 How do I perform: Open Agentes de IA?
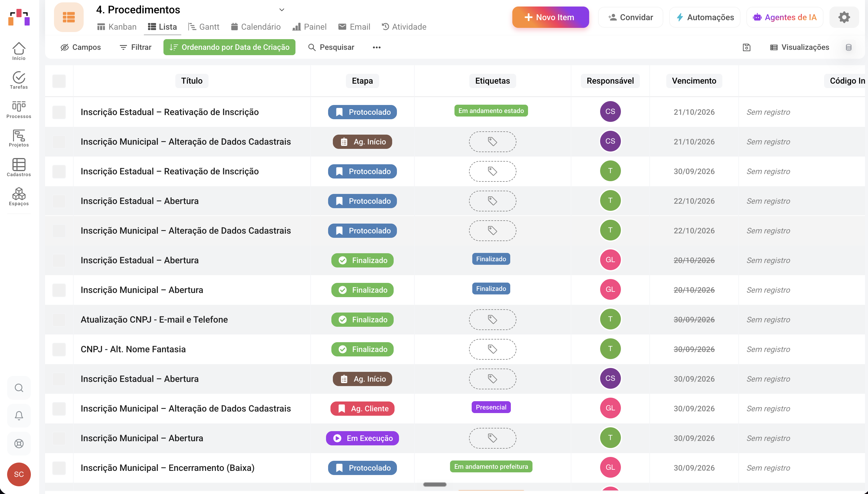(785, 17)
